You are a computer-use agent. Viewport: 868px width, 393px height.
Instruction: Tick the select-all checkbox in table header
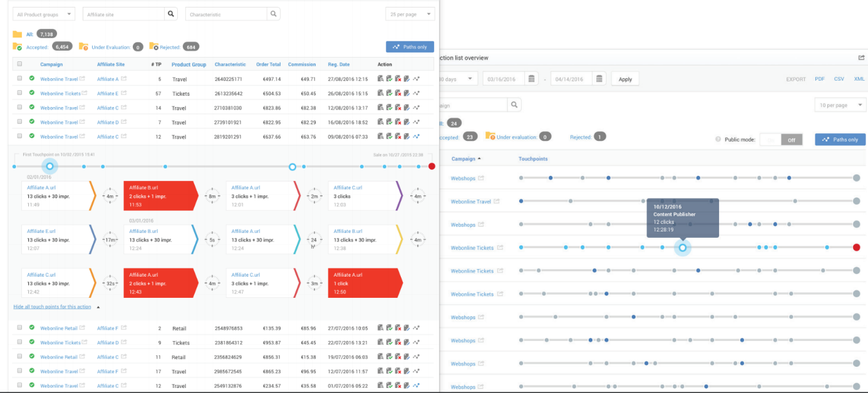point(19,64)
